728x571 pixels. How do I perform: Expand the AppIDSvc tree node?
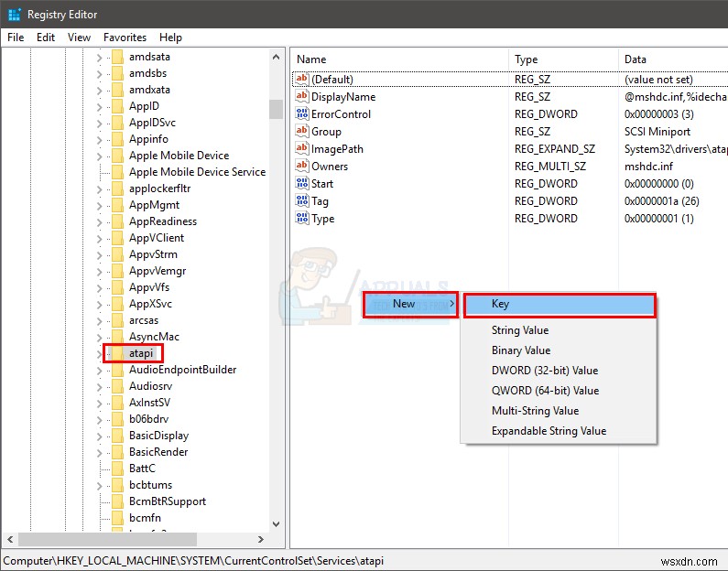click(99, 123)
